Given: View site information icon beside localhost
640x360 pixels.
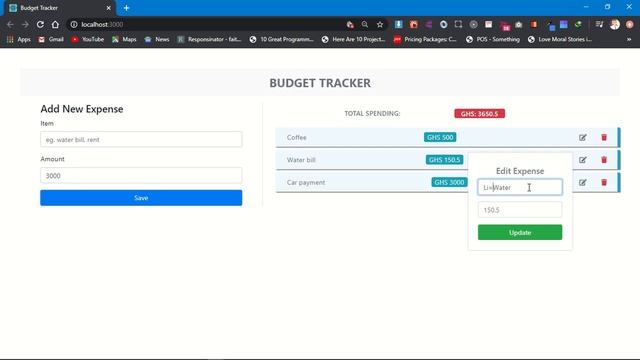Looking at the screenshot, I should pyautogui.click(x=74, y=24).
